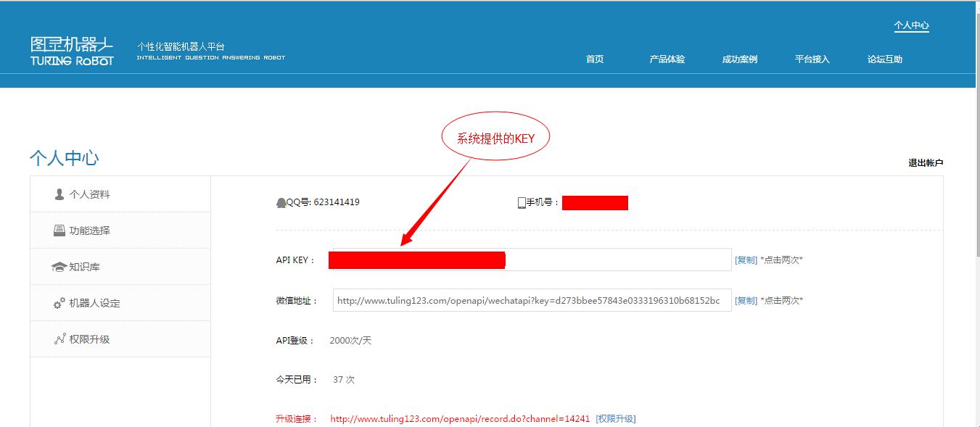
Task: Go to 首页 in the navigation bar
Action: point(595,59)
